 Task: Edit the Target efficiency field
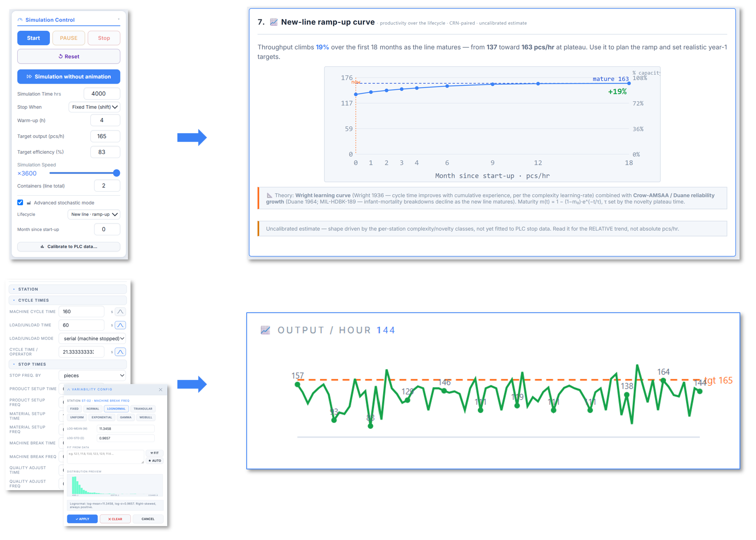coord(105,152)
